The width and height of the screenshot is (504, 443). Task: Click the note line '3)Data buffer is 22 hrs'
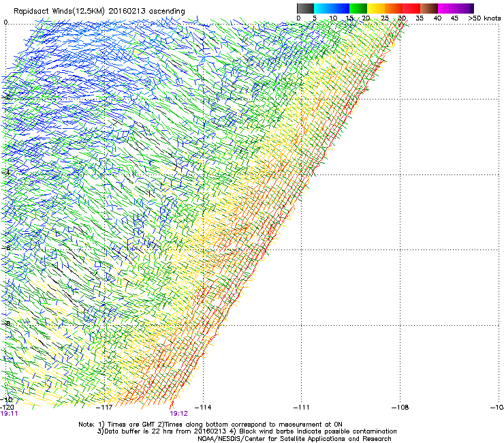[247, 431]
